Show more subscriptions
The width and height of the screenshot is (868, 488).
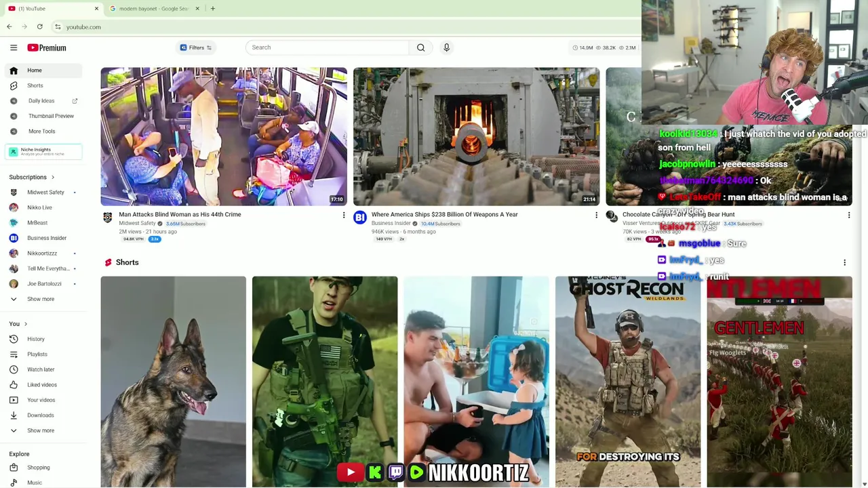pos(43,299)
